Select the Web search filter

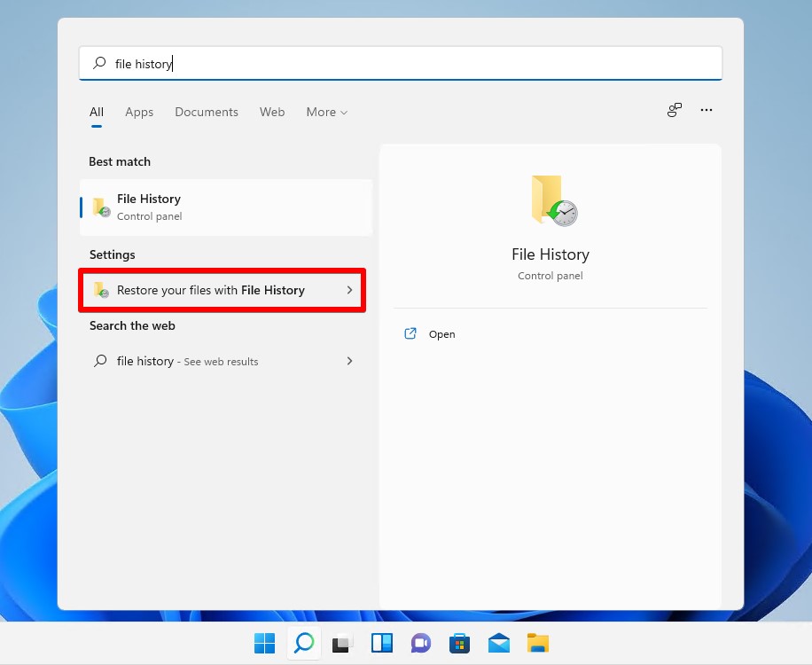272,112
